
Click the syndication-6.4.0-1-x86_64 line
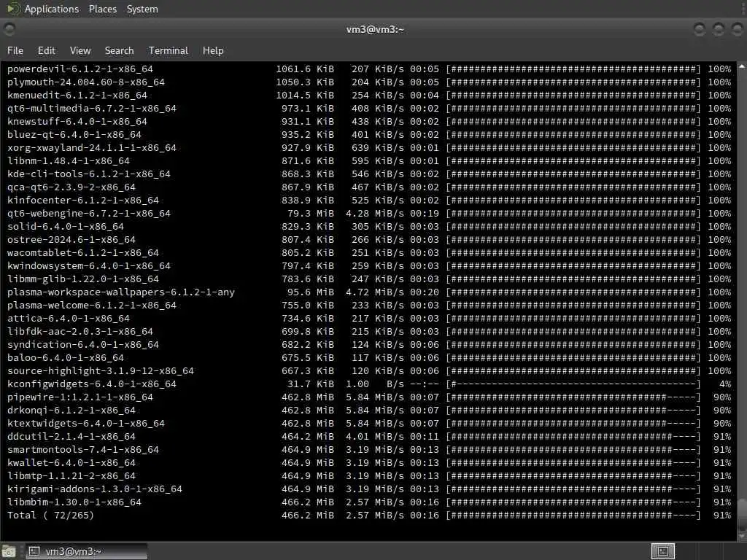pyautogui.click(x=369, y=344)
